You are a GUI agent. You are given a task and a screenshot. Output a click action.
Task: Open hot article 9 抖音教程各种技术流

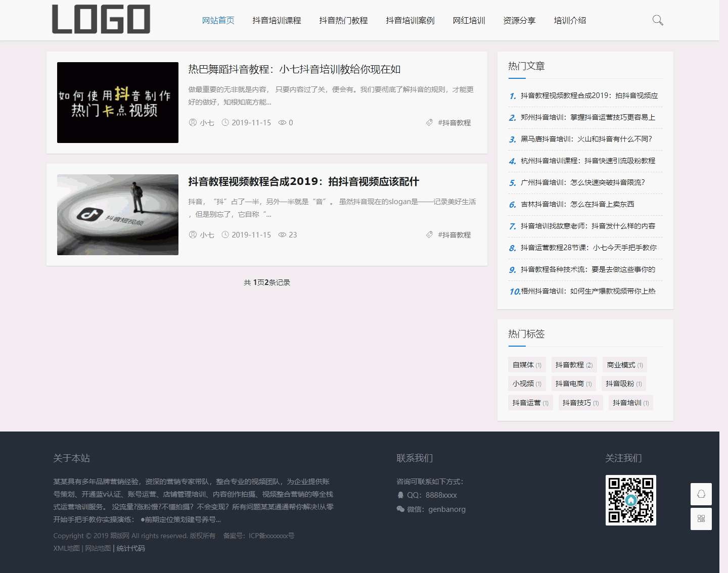588,269
